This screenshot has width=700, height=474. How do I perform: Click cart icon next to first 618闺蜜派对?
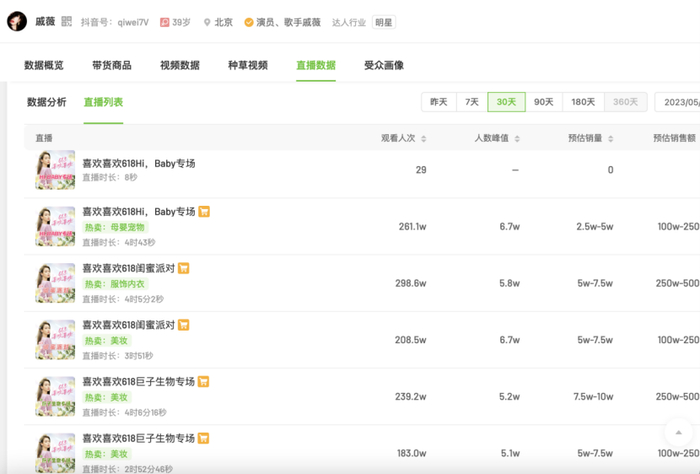(184, 268)
